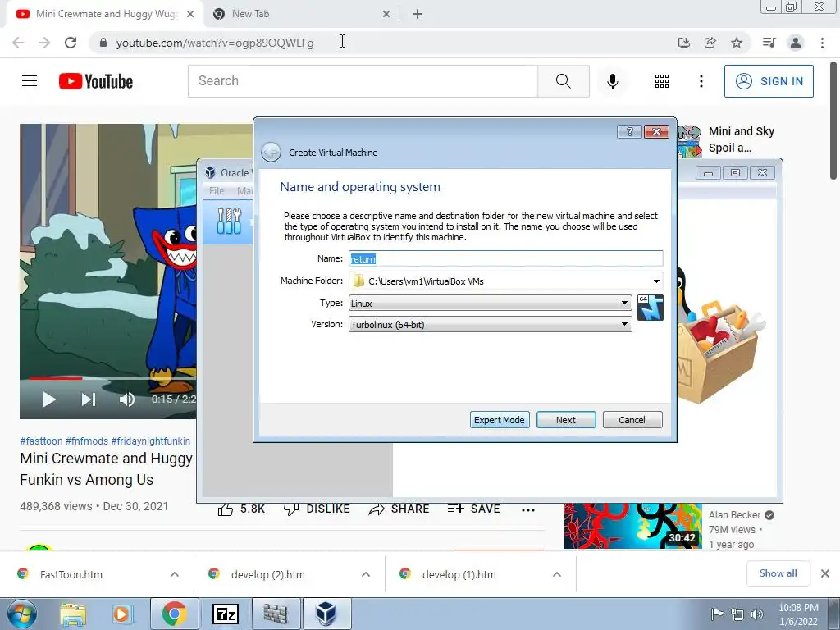
Task: Click the share page icon in address bar
Action: 710,43
